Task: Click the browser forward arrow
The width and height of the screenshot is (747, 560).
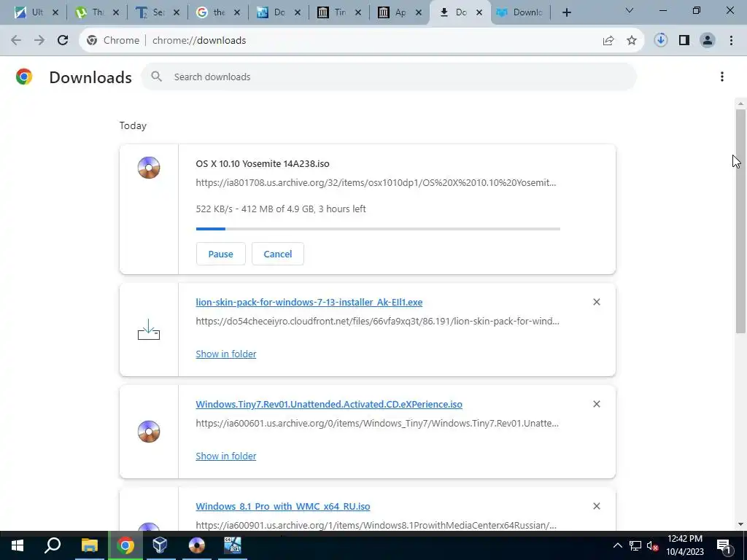Action: click(39, 41)
